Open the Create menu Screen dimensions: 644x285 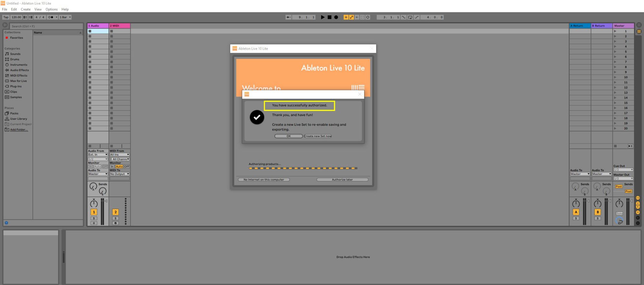[25, 9]
